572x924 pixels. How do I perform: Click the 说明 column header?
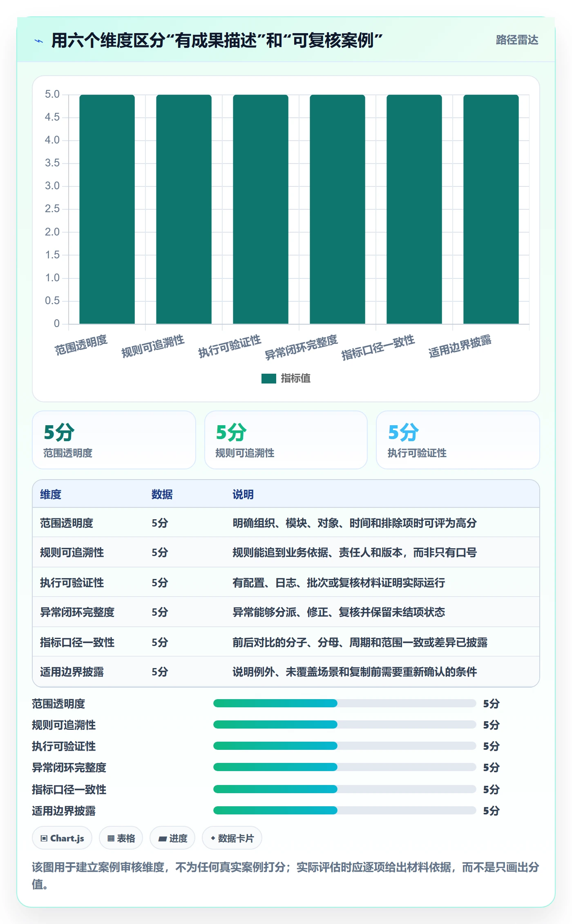coord(243,494)
